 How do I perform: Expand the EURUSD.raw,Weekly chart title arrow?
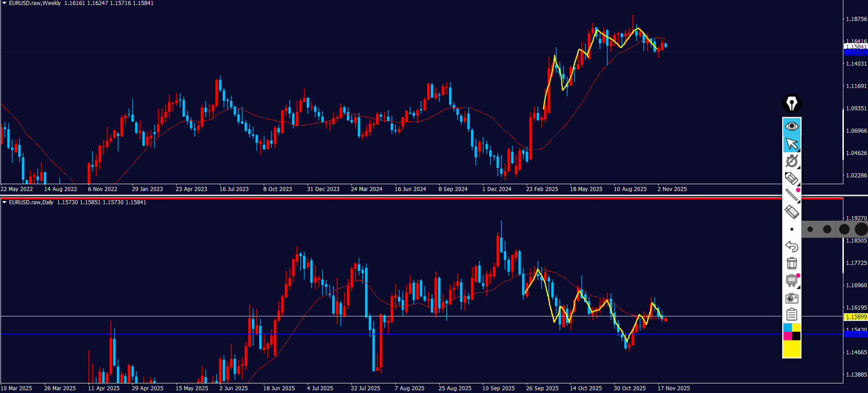4,3
